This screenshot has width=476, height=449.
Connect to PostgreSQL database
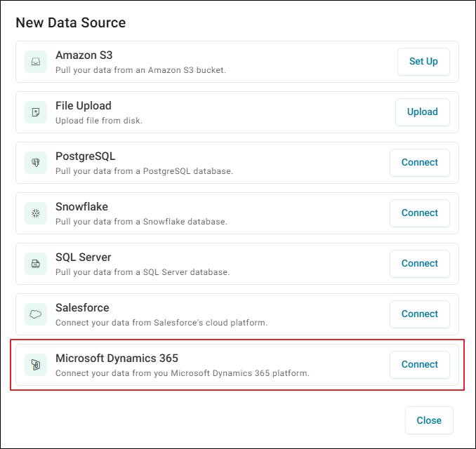(420, 163)
